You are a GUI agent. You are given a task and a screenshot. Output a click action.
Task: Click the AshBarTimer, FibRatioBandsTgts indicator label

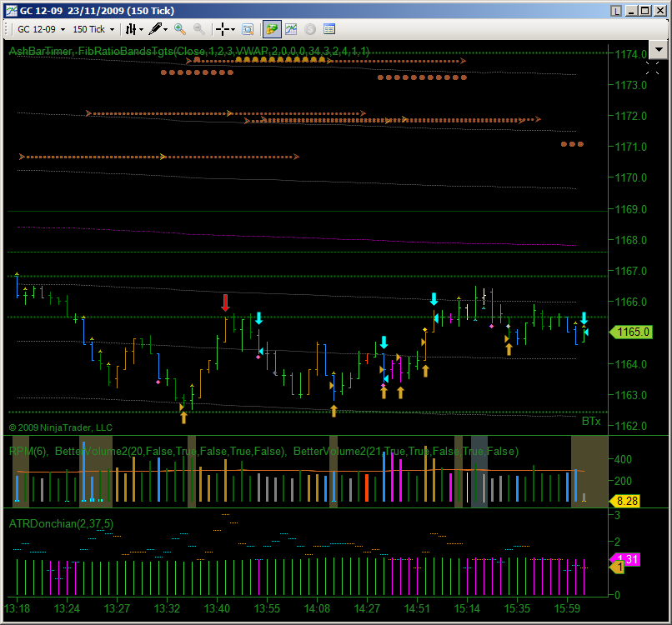pyautogui.click(x=188, y=52)
